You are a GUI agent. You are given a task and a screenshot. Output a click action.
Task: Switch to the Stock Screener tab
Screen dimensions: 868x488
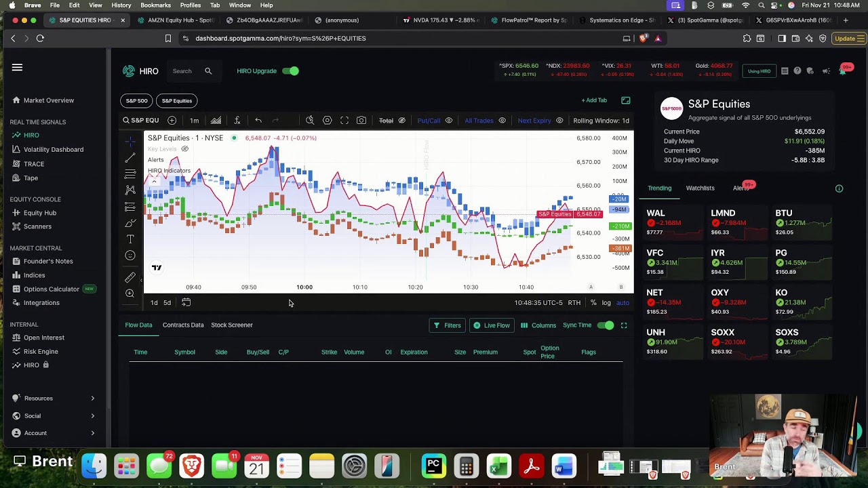click(232, 325)
